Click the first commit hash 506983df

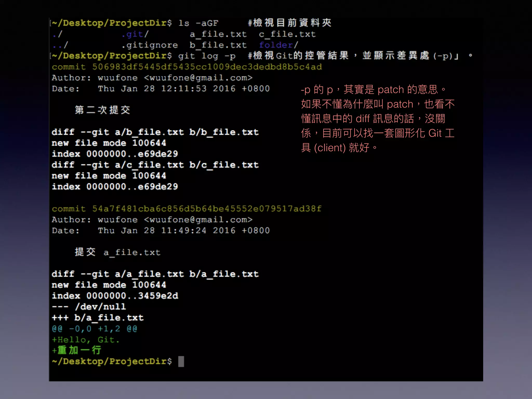(207, 67)
